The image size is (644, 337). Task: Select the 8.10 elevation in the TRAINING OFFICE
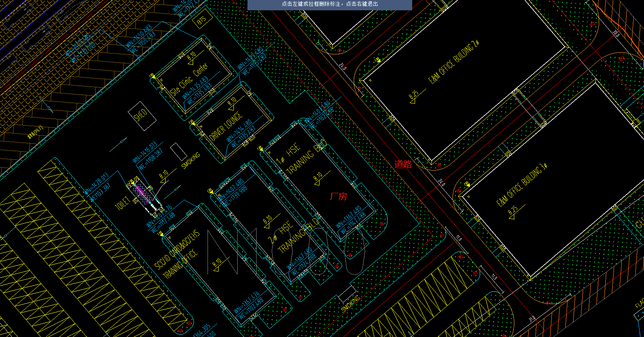217,262
